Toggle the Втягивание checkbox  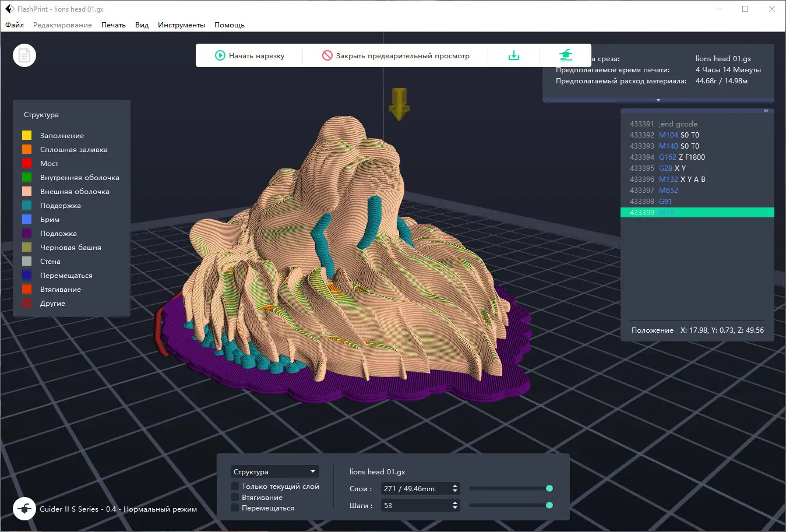coord(235,498)
